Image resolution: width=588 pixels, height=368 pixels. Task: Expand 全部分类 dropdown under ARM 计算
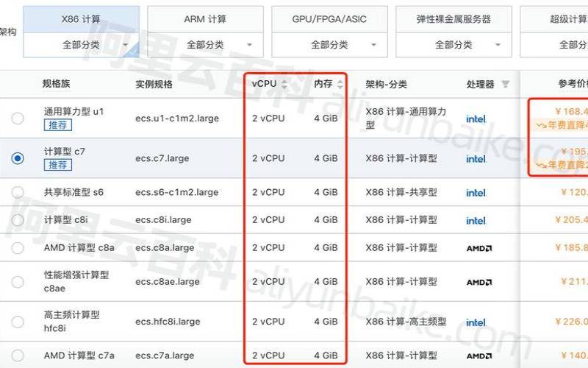click(205, 45)
